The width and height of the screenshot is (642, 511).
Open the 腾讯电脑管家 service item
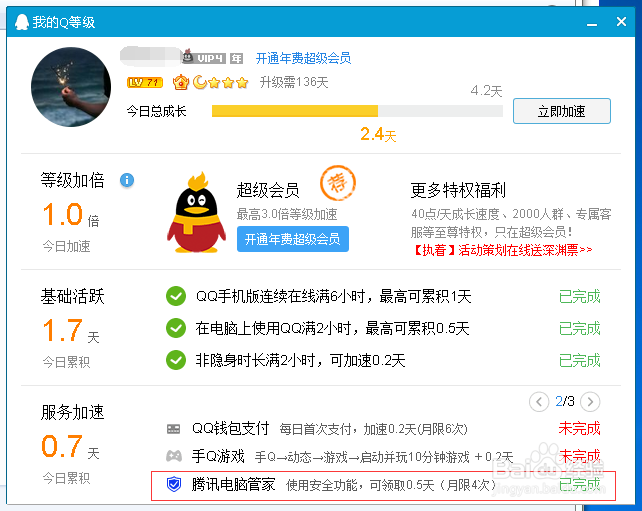tap(233, 484)
